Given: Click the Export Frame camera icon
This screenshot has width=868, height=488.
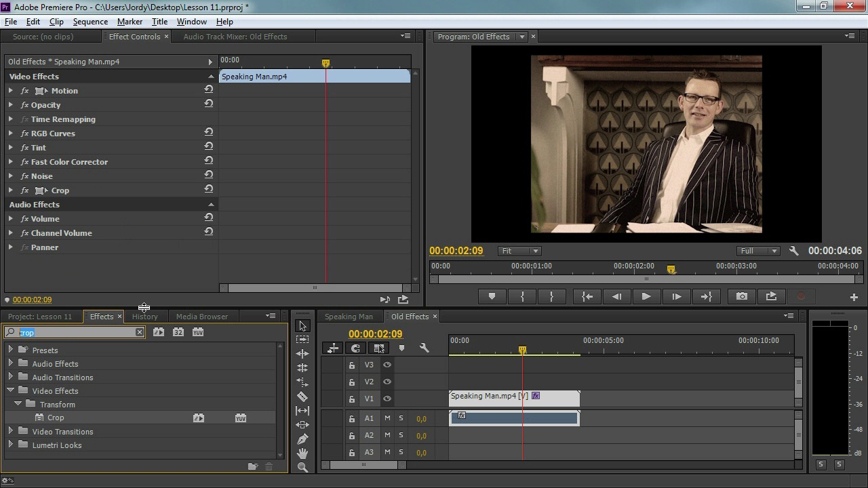Looking at the screenshot, I should pos(742,296).
